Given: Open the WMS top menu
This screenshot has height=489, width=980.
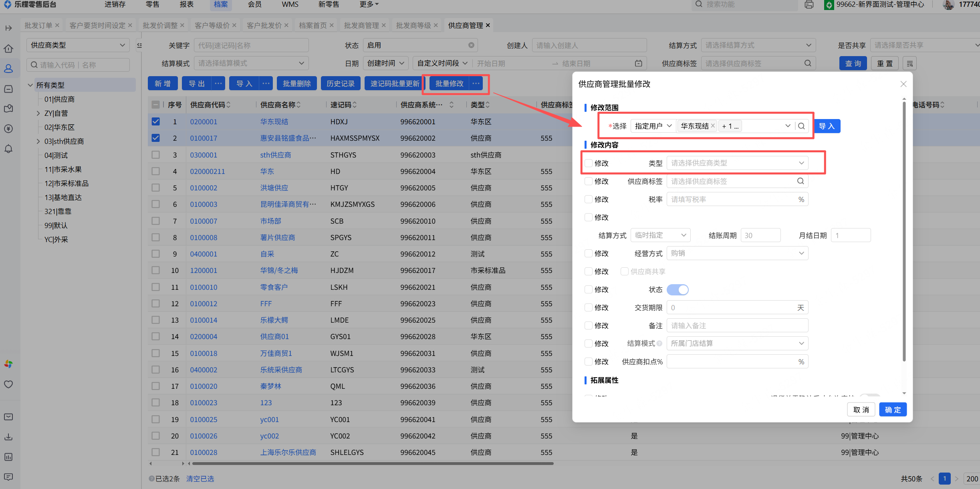Looking at the screenshot, I should pos(290,4).
